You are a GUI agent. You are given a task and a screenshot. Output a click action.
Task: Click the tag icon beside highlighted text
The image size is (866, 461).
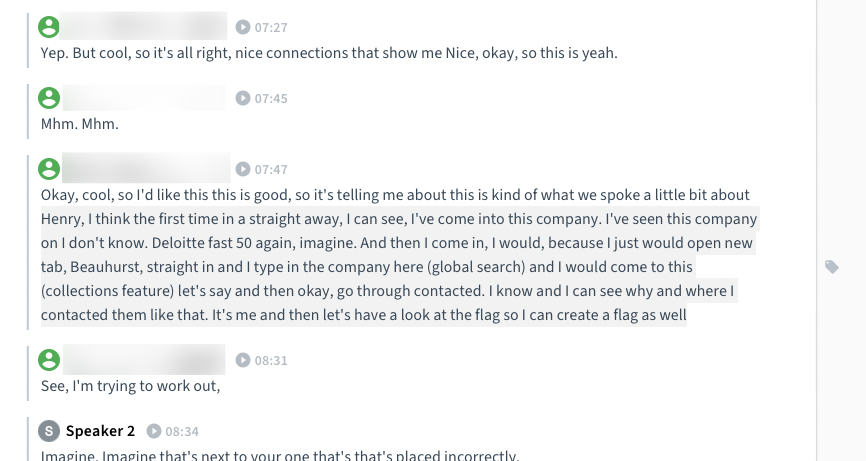point(832,267)
